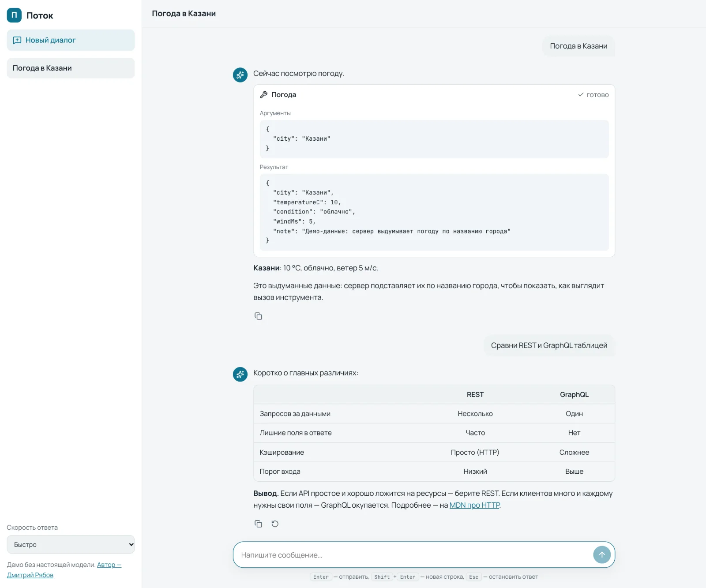706x588 pixels.
Task: Open the MDN про HTTP link
Action: coord(475,505)
